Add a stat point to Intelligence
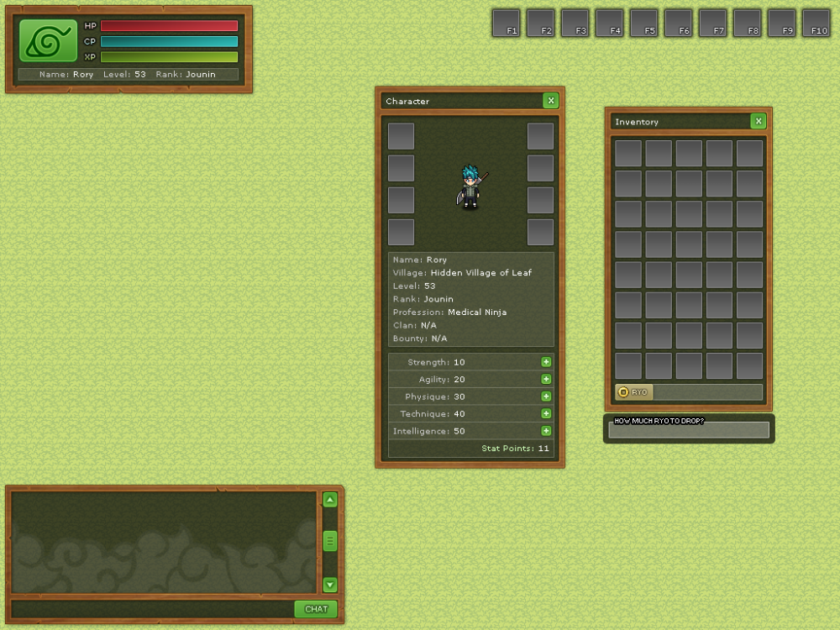Image resolution: width=840 pixels, height=630 pixels. click(546, 431)
